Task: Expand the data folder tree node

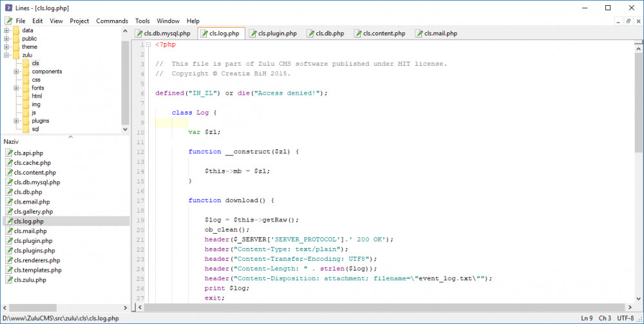Action: [6, 30]
